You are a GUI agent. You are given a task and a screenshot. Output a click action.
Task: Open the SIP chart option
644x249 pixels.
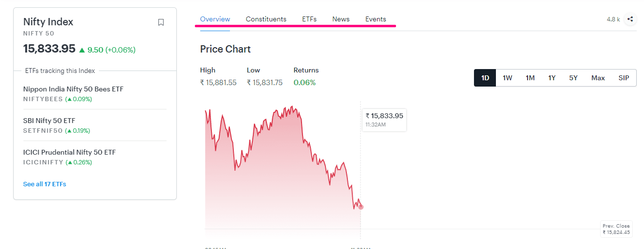(x=624, y=78)
